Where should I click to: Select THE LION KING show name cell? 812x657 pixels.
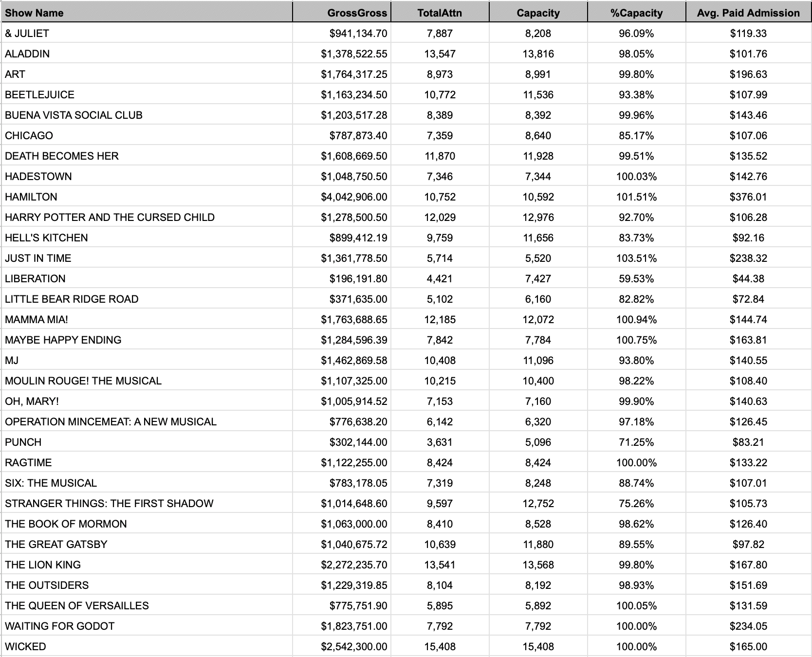coord(43,565)
